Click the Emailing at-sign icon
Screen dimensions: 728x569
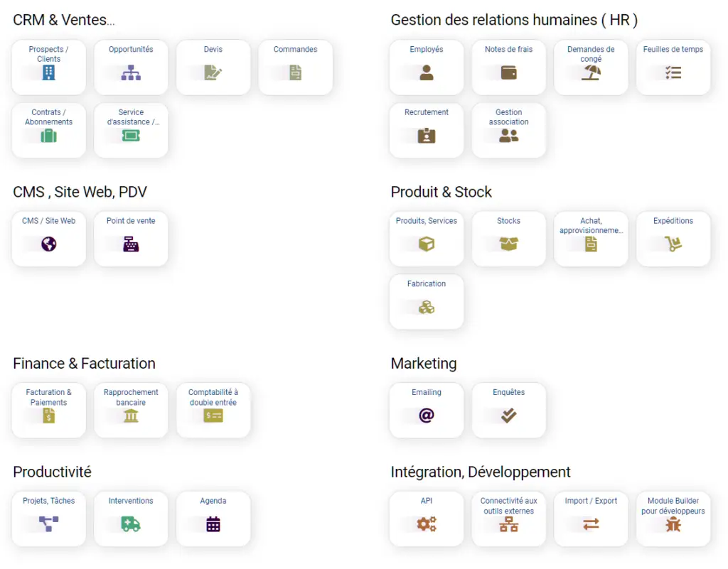tap(427, 416)
